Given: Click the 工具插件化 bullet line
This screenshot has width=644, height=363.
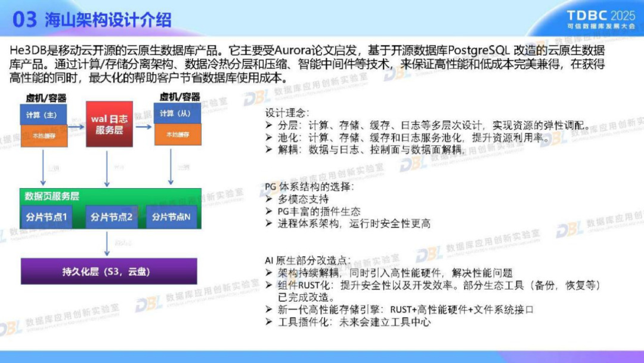Looking at the screenshot, I should coord(348,321).
